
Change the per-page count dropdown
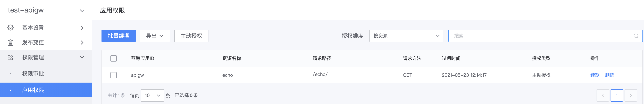pyautogui.click(x=152, y=95)
